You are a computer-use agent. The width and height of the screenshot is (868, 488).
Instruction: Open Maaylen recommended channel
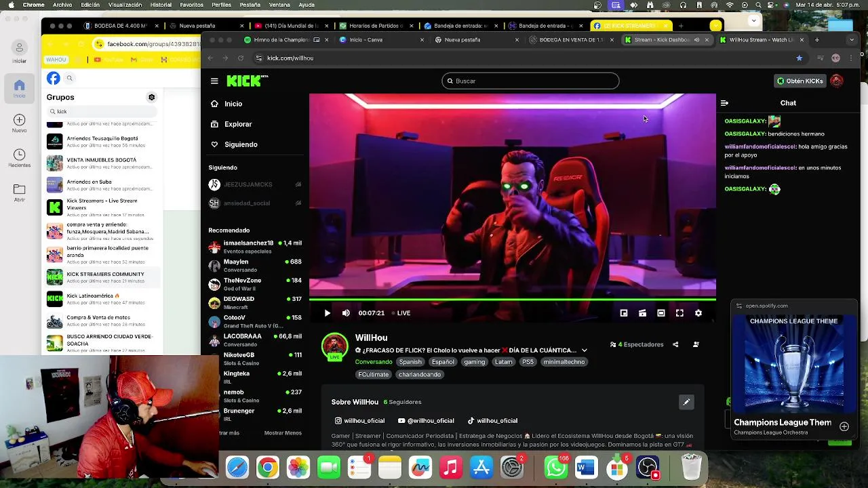[x=255, y=266]
